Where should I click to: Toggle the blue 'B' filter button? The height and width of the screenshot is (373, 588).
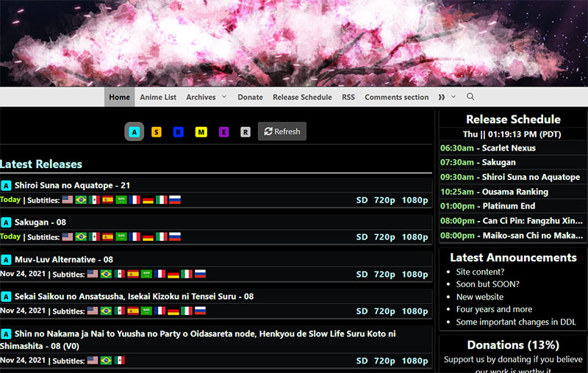pyautogui.click(x=179, y=132)
